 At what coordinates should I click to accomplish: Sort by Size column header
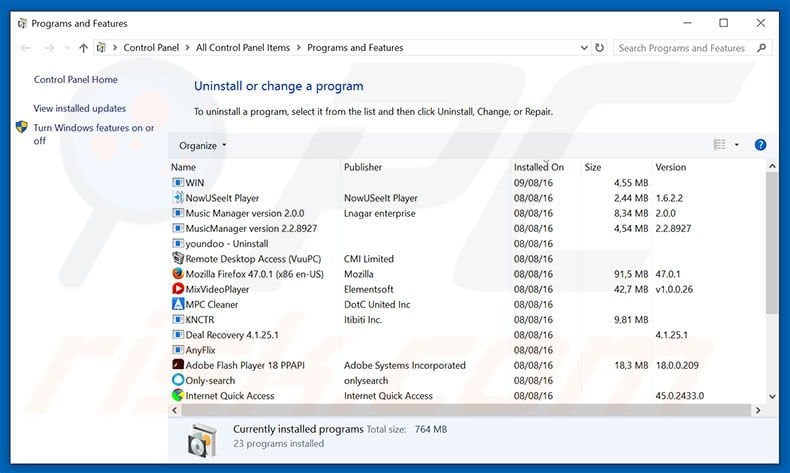pyautogui.click(x=592, y=167)
